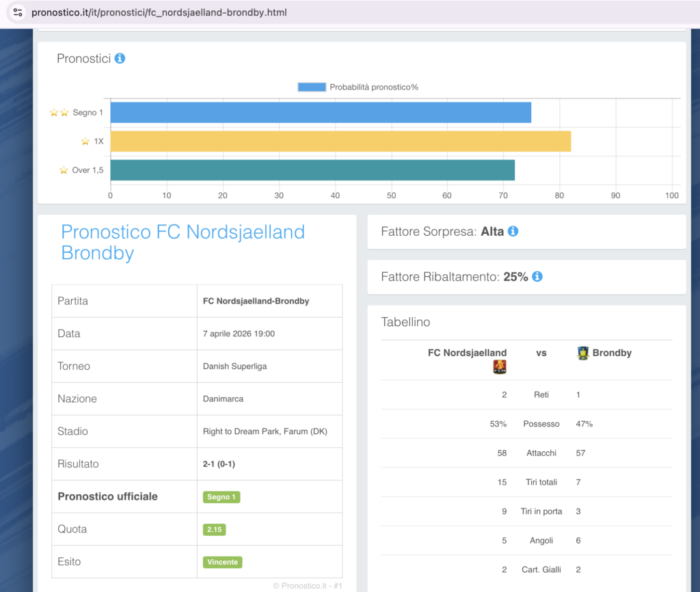This screenshot has height=592, width=700.
Task: Click the Fattore Ribaltamento info icon
Action: 537,277
